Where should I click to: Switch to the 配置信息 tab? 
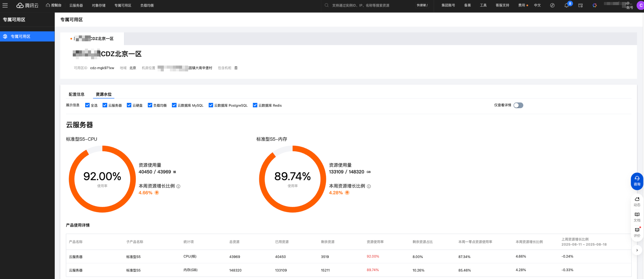(x=77, y=94)
